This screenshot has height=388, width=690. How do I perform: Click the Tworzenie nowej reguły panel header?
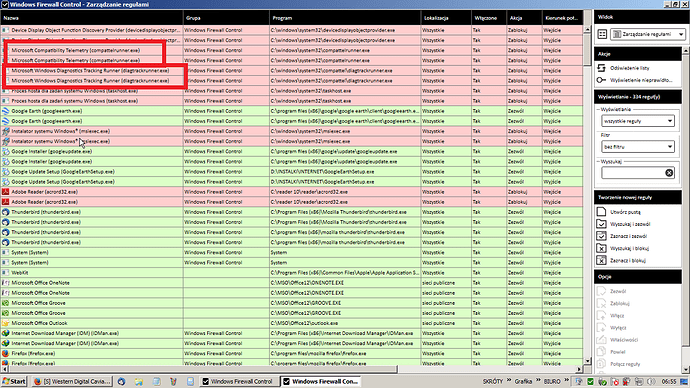click(638, 197)
